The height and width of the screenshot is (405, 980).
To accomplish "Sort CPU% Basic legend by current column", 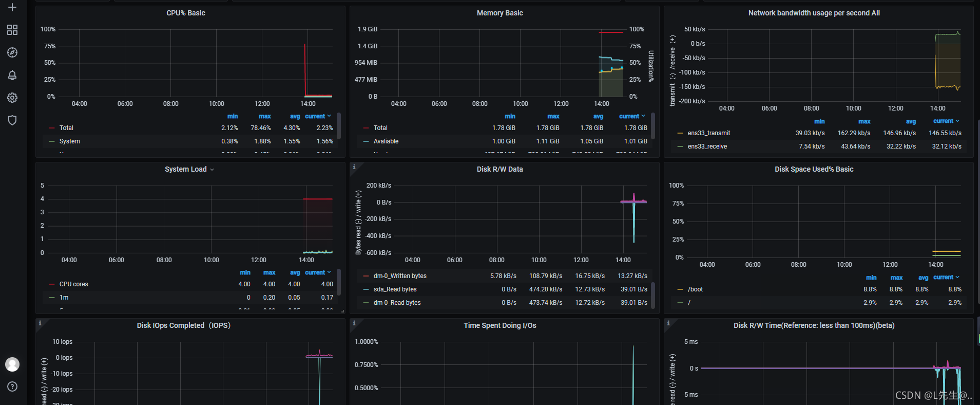I will [x=318, y=116].
